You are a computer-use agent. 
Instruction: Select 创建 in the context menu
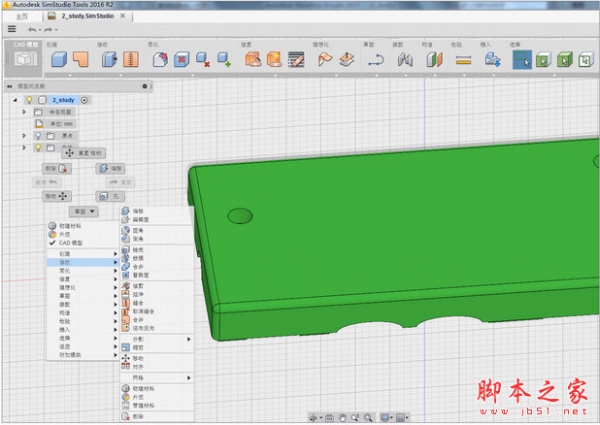coord(66,253)
